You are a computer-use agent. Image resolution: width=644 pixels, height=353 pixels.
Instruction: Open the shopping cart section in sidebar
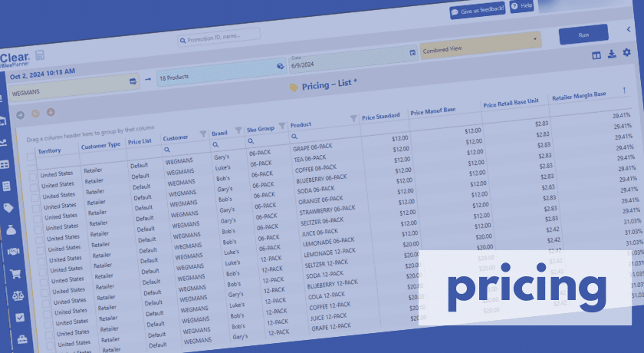15,274
